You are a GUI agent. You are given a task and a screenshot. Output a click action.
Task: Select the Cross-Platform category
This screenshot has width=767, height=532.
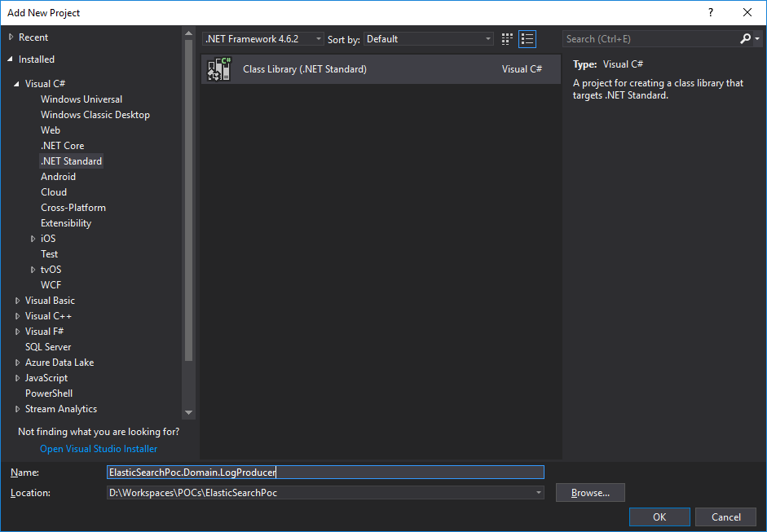pos(73,207)
